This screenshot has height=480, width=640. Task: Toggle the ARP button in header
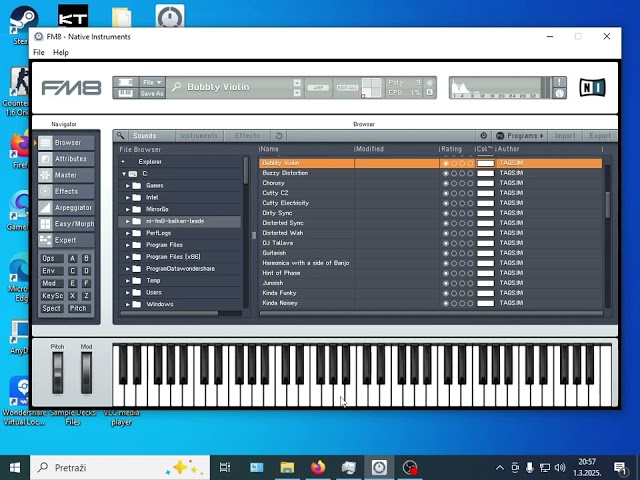point(318,88)
